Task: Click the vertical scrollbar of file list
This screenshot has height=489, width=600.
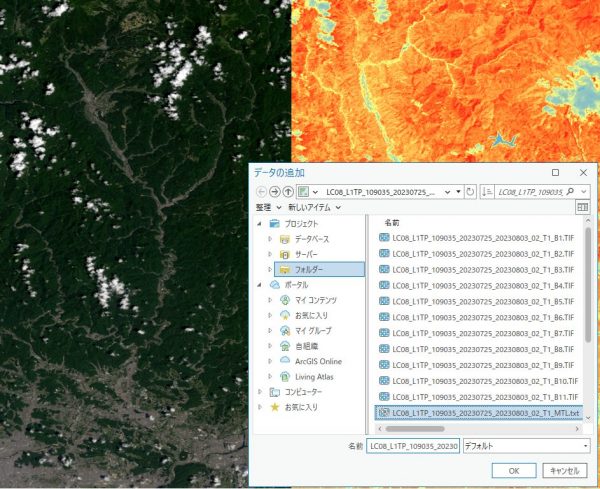Action: coord(588,285)
